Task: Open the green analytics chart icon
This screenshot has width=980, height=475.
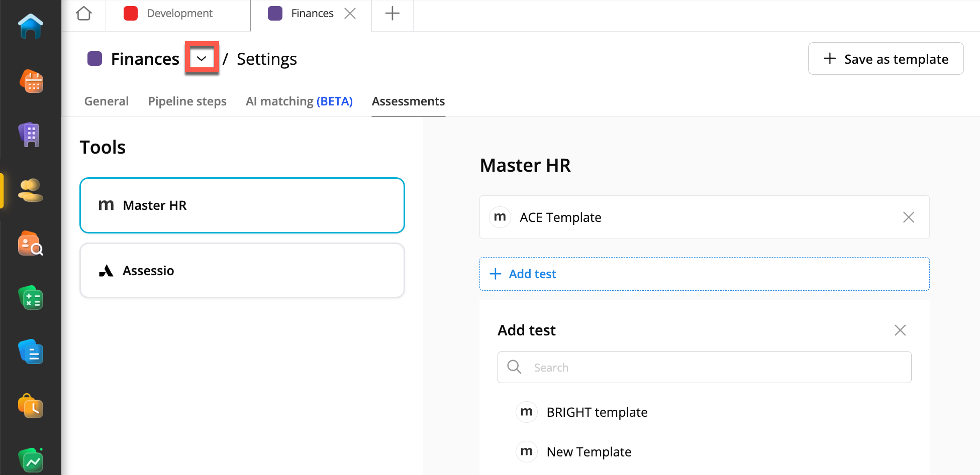Action: pos(31,460)
